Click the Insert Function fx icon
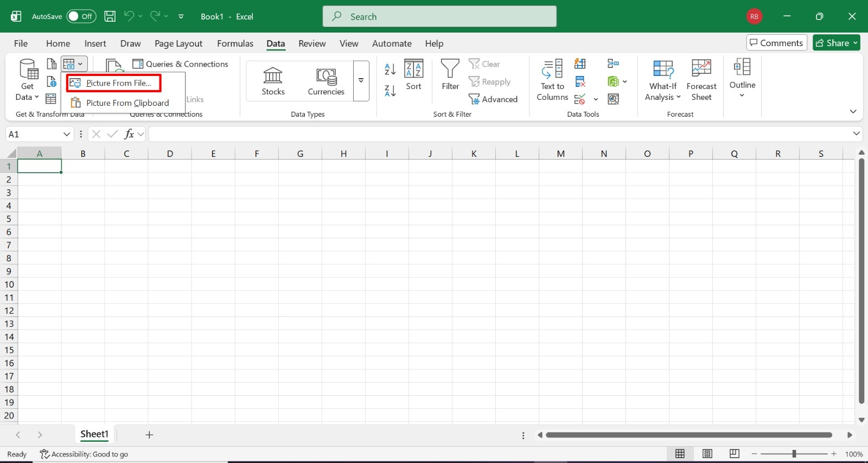The image size is (868, 463). tap(129, 134)
